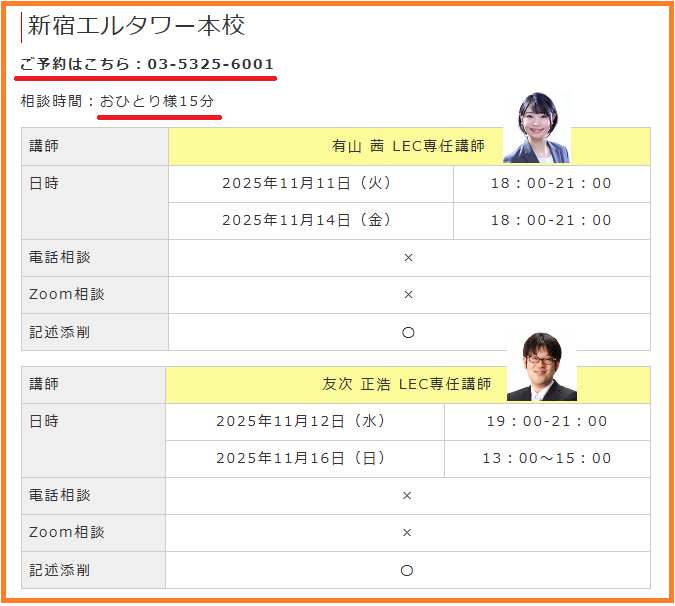Image resolution: width=675 pixels, height=606 pixels.
Task: Click the ○ mark for 友次's 記述添削
Action: point(407,571)
